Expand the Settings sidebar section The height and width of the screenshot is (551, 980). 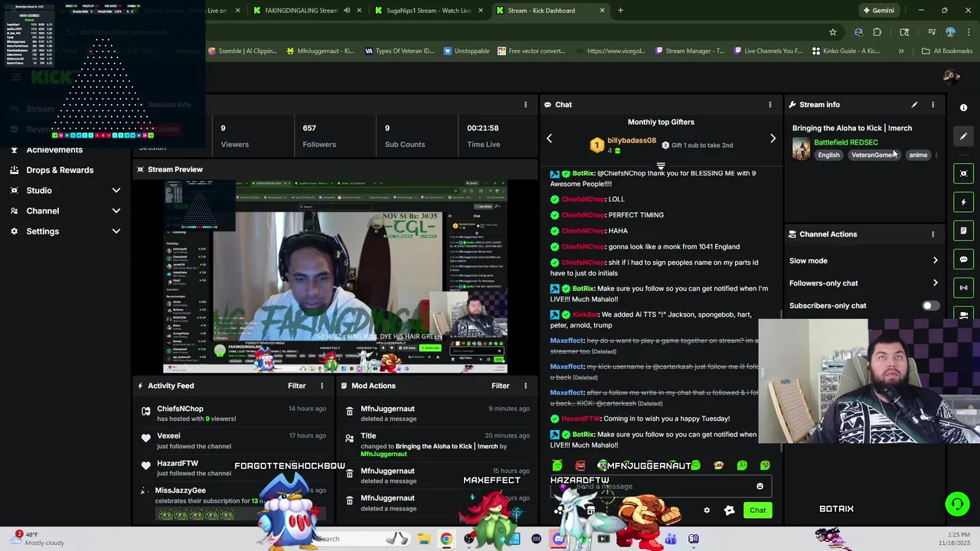[x=116, y=231]
